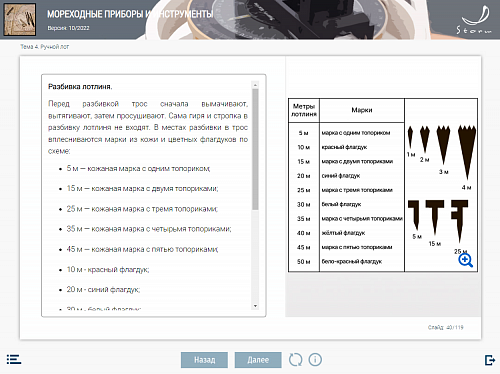Advance with the Далее button
500x374 pixels.
(258, 360)
